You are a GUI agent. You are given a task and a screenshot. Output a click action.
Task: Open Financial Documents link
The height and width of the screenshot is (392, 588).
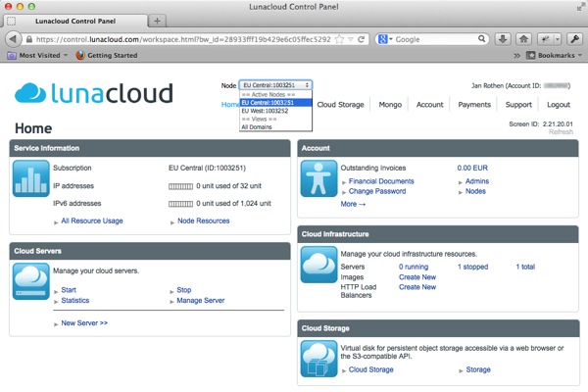click(x=381, y=181)
